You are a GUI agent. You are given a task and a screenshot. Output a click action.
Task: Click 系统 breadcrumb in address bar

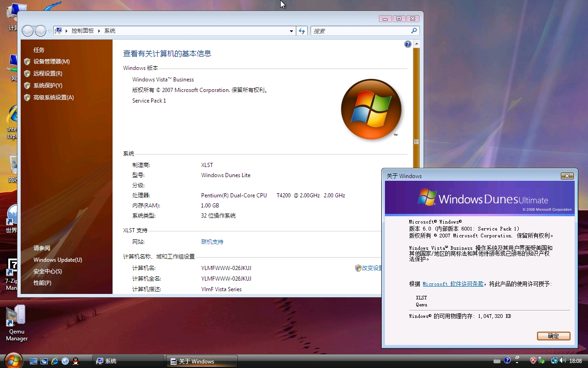click(110, 31)
